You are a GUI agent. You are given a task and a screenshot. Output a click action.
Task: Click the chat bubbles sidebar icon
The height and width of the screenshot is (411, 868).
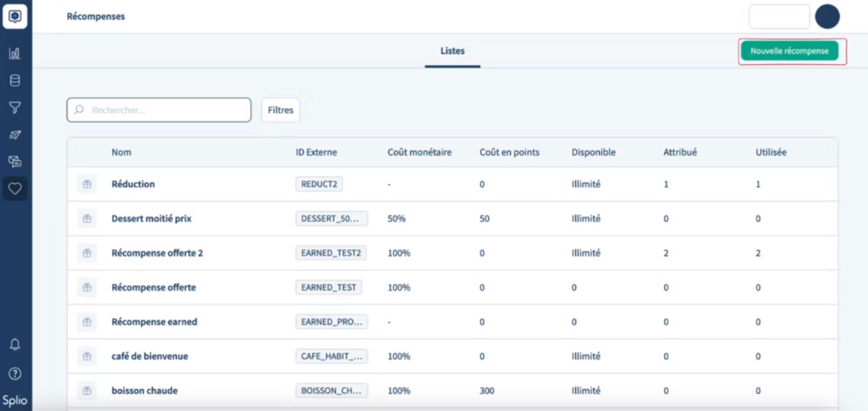(x=15, y=162)
